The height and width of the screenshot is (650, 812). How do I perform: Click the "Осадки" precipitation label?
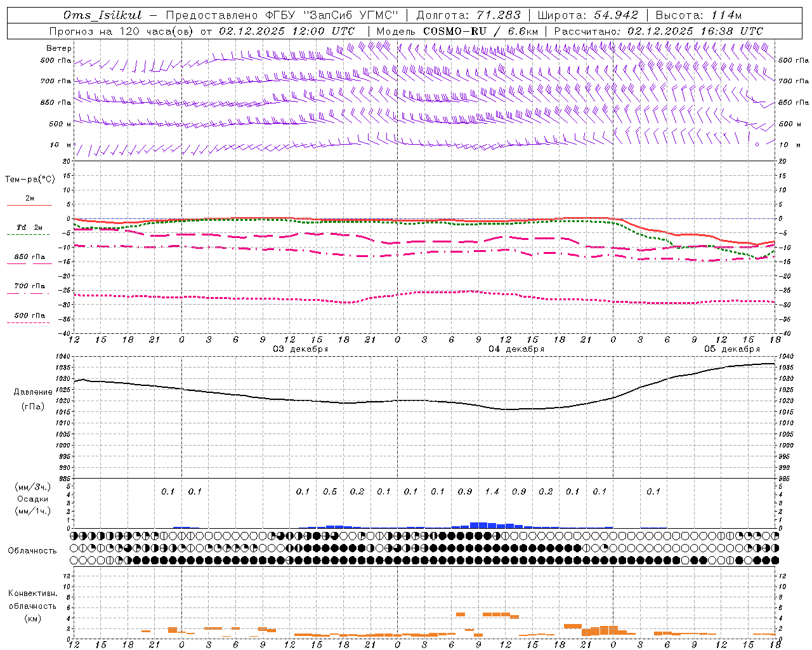[x=33, y=499]
